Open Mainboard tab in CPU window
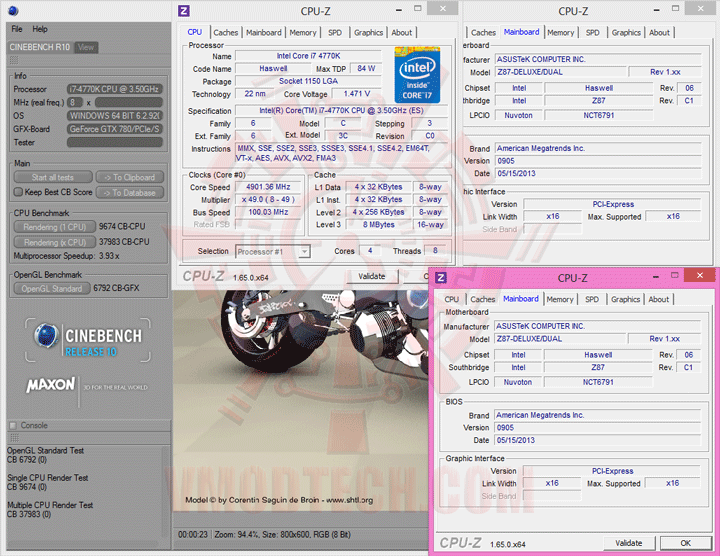Viewport: 720px width, 556px height. point(264,33)
